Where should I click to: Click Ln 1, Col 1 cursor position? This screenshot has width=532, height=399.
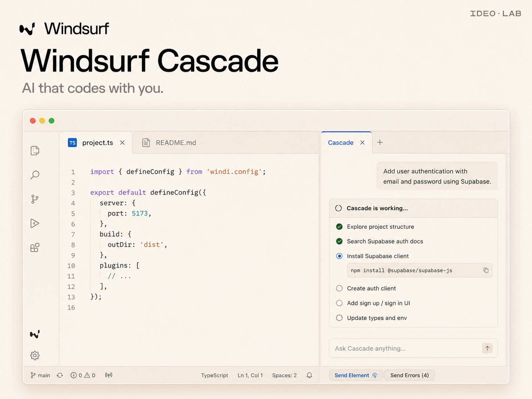click(250, 375)
